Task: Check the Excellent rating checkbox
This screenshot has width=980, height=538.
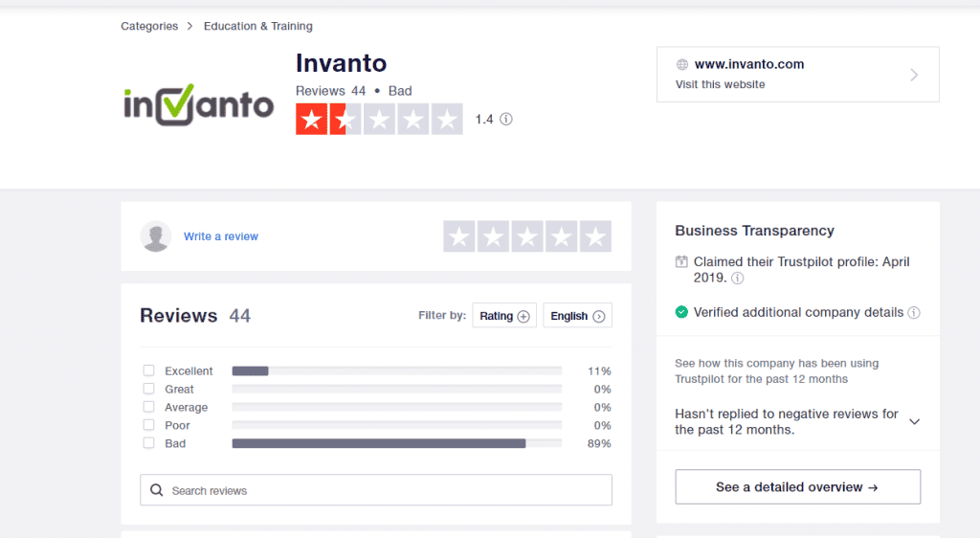Action: pyautogui.click(x=148, y=370)
